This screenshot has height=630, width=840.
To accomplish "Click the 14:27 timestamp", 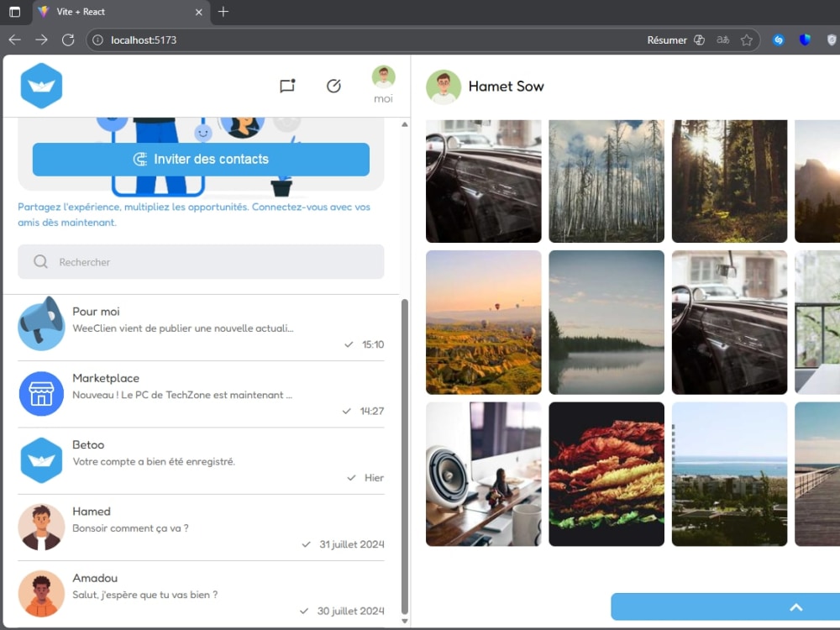I will pyautogui.click(x=372, y=411).
